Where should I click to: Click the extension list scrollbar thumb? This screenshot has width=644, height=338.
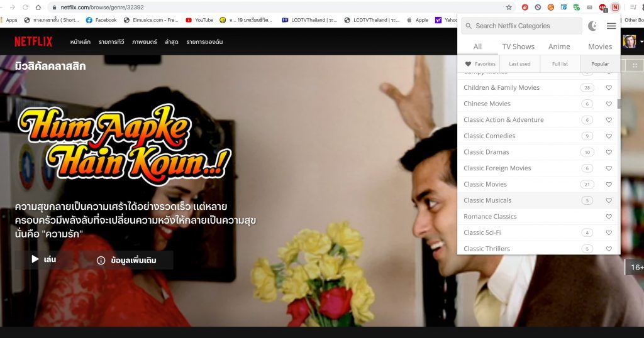619,104
